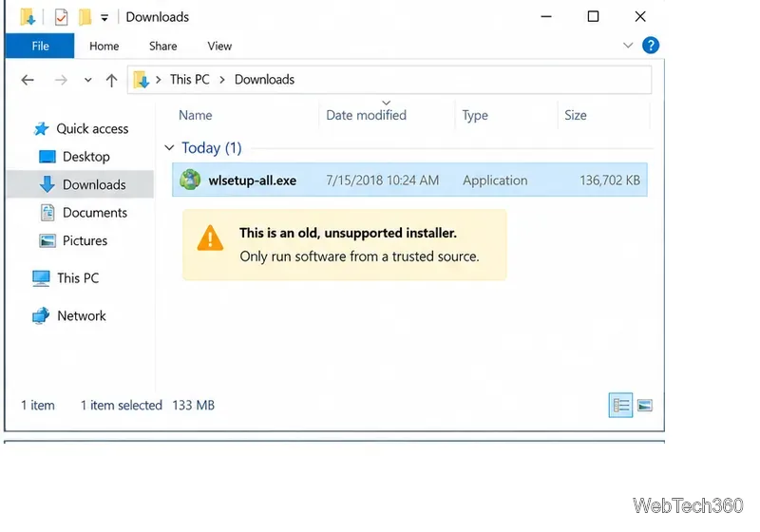
Task: Switch to the Home ribbon tab
Action: tap(104, 46)
